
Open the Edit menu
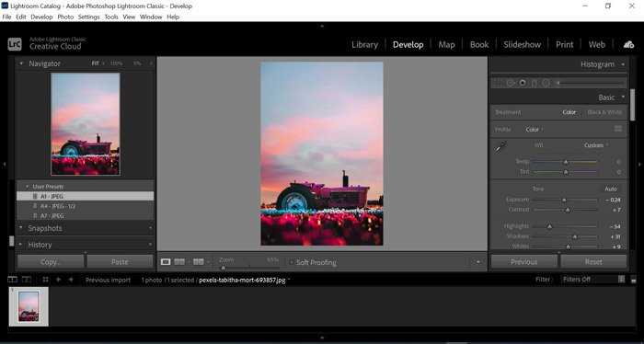point(21,17)
